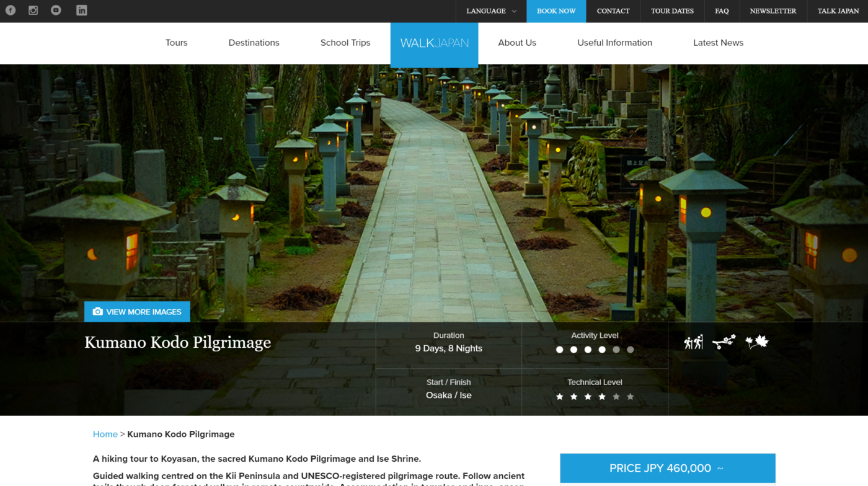Open the Facebook social icon

11,11
